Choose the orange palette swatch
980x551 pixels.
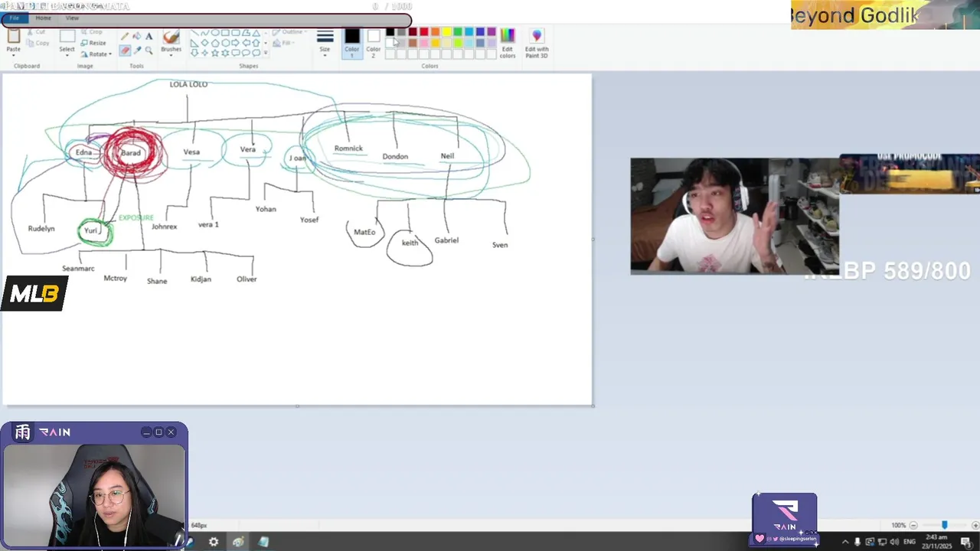[435, 32]
